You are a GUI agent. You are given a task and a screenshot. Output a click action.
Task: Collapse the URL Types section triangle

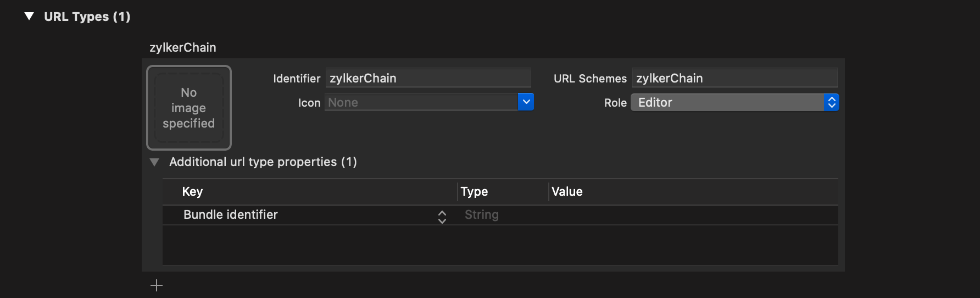pos(30,16)
